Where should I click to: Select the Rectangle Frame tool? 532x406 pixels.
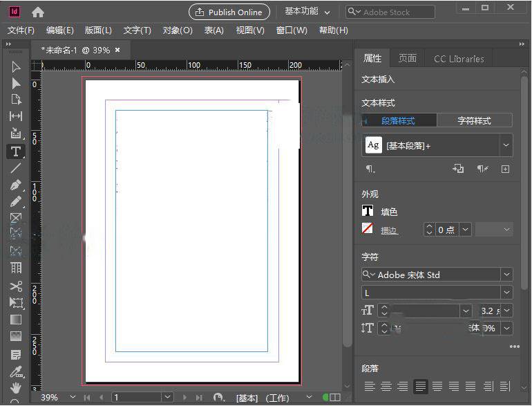pos(16,218)
